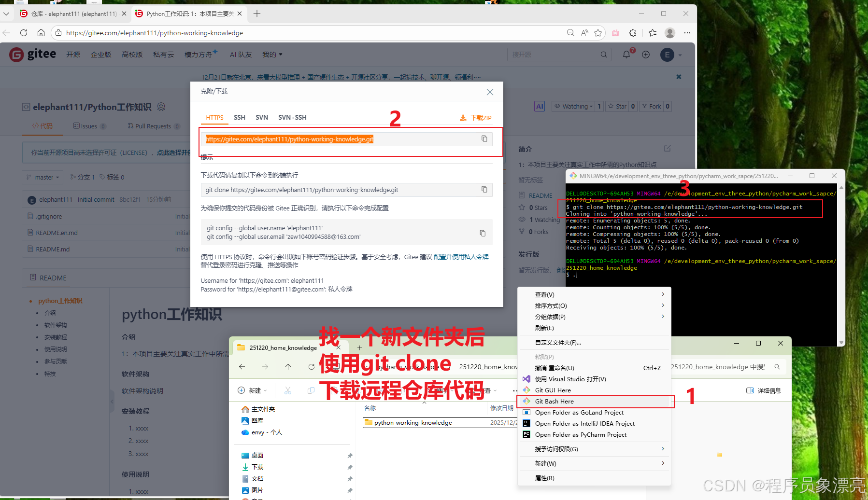Select Git Bash Here in context menu
This screenshot has height=500, width=868.
[x=594, y=401]
